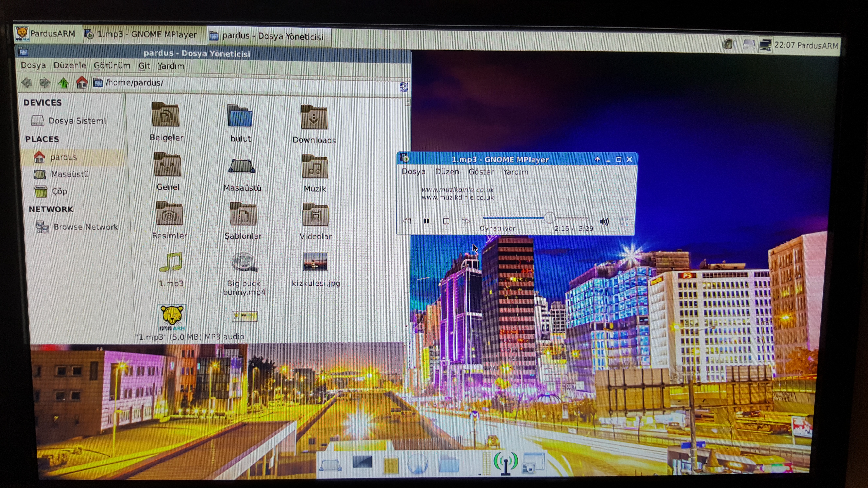
Task: Click the small image file beside Pardus logo
Action: pyautogui.click(x=245, y=316)
